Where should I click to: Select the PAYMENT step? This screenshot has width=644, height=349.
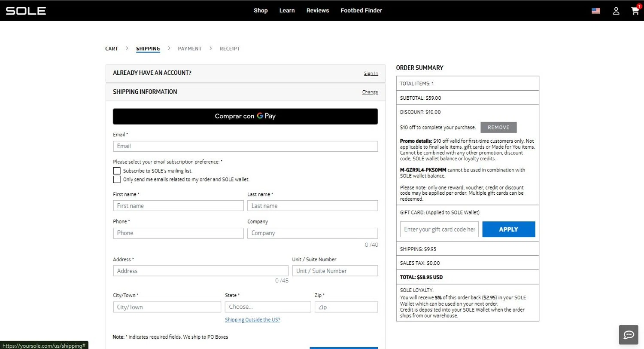pos(190,49)
